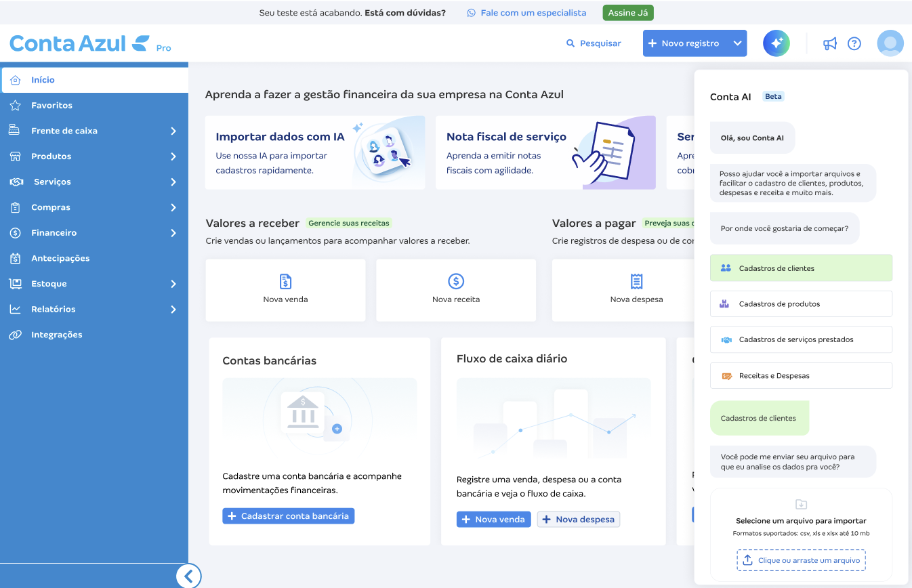Click the Nova despesa button under Fluxo de caixa
This screenshot has height=588, width=912.
(579, 520)
